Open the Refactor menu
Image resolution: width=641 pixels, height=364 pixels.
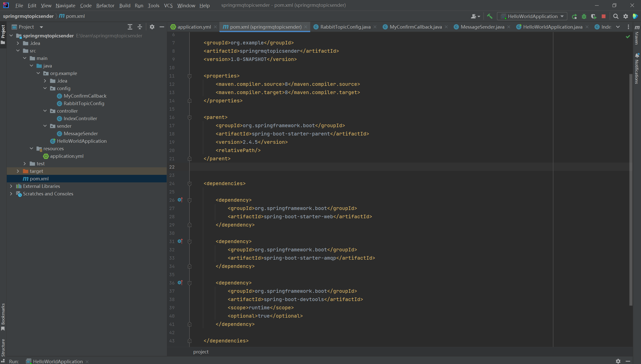pyautogui.click(x=105, y=5)
